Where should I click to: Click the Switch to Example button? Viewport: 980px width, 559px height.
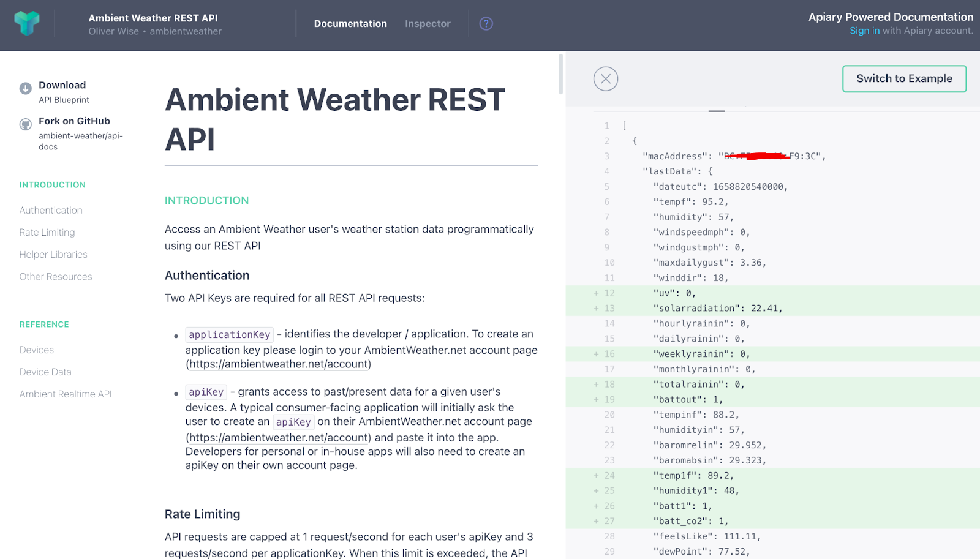tap(904, 79)
